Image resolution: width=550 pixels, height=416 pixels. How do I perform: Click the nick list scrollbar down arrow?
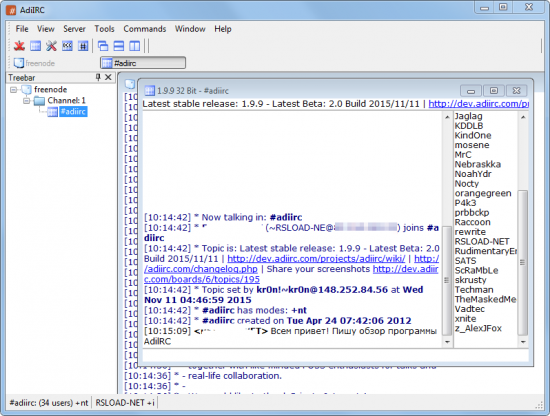[523, 342]
